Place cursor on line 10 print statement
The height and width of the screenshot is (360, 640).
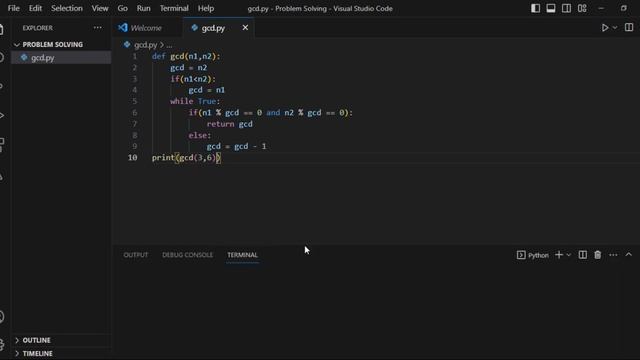pos(186,158)
